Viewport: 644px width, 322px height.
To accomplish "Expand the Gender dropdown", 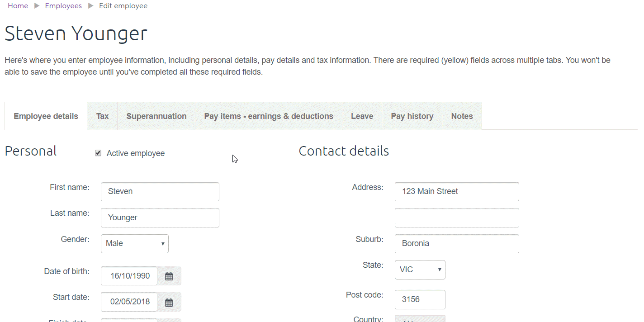I will point(135,244).
